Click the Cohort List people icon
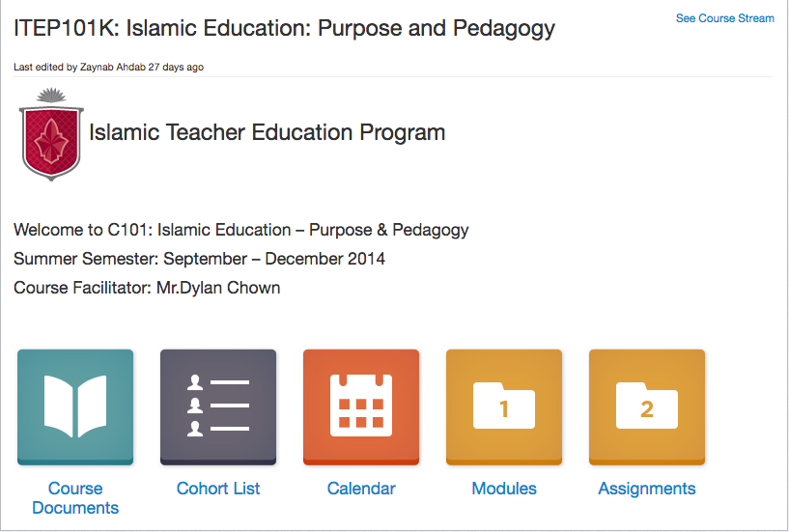The height and width of the screenshot is (532, 789). click(x=218, y=406)
